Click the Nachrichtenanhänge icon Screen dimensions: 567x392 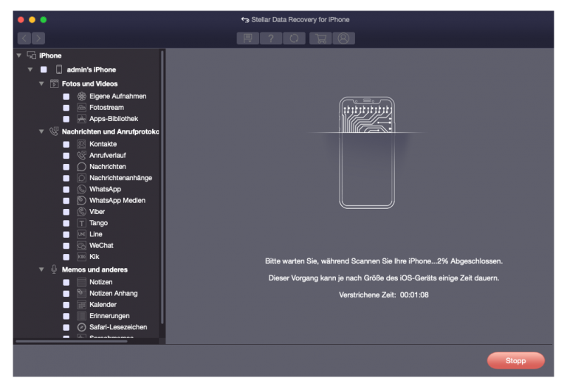(x=82, y=178)
